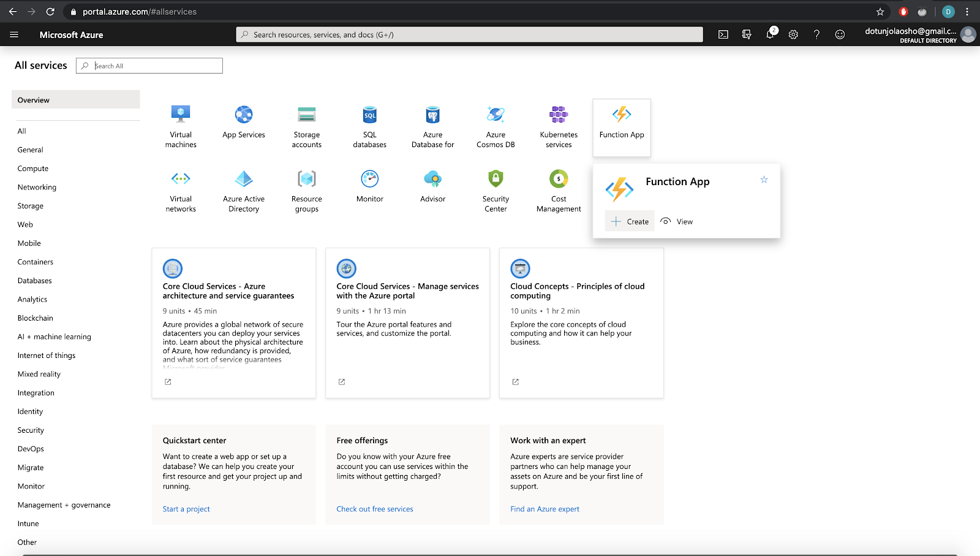980x556 pixels.
Task: Favorite Function App with the star
Action: tap(764, 180)
